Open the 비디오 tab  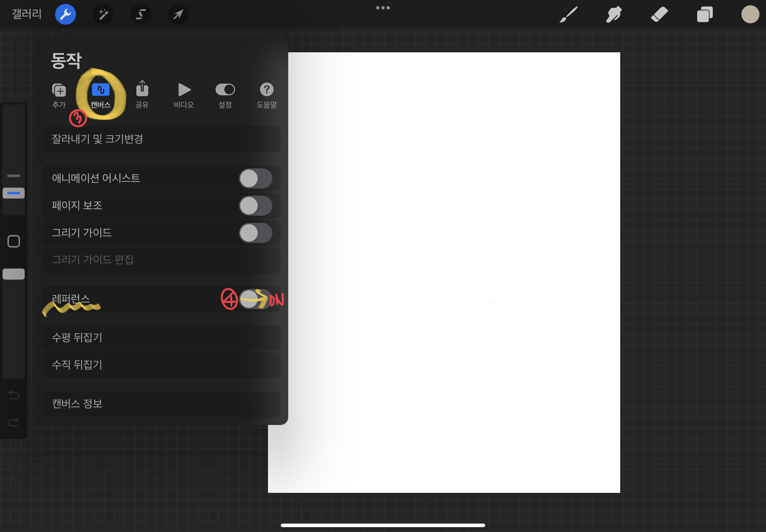(x=184, y=95)
